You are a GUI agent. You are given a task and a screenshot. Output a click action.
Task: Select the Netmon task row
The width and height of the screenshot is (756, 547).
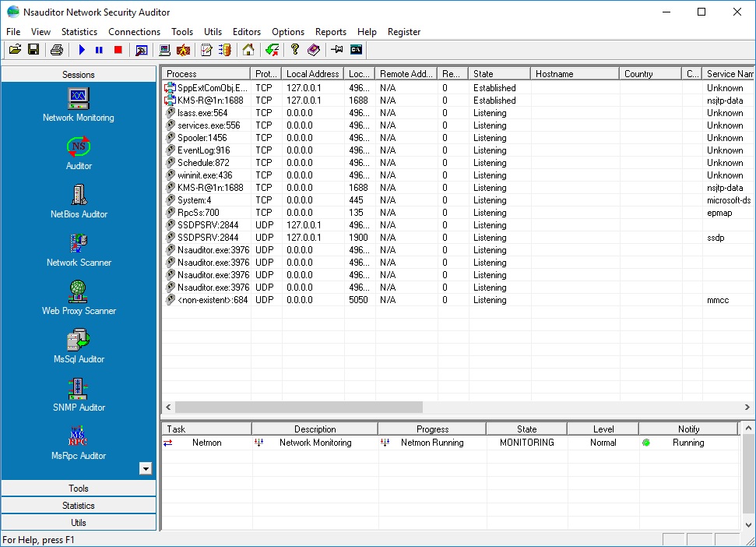[x=450, y=443]
